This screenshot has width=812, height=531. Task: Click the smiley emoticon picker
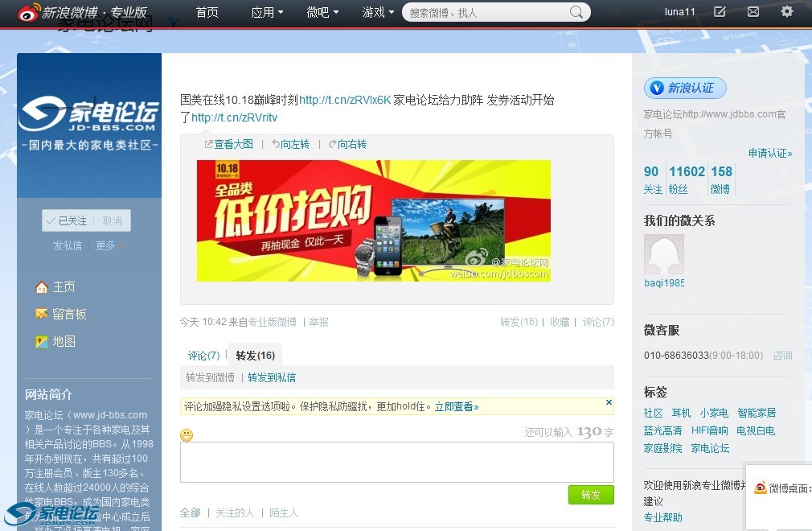187,434
